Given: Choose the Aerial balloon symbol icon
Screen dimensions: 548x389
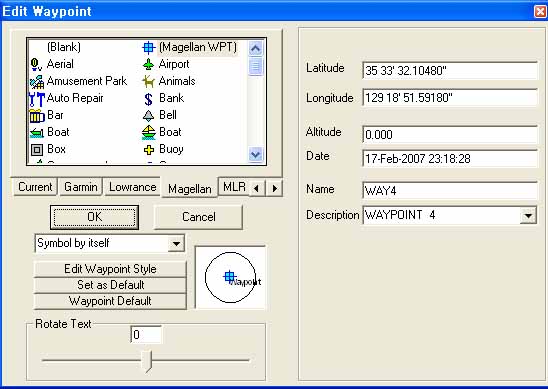Looking at the screenshot, I should coord(36,64).
